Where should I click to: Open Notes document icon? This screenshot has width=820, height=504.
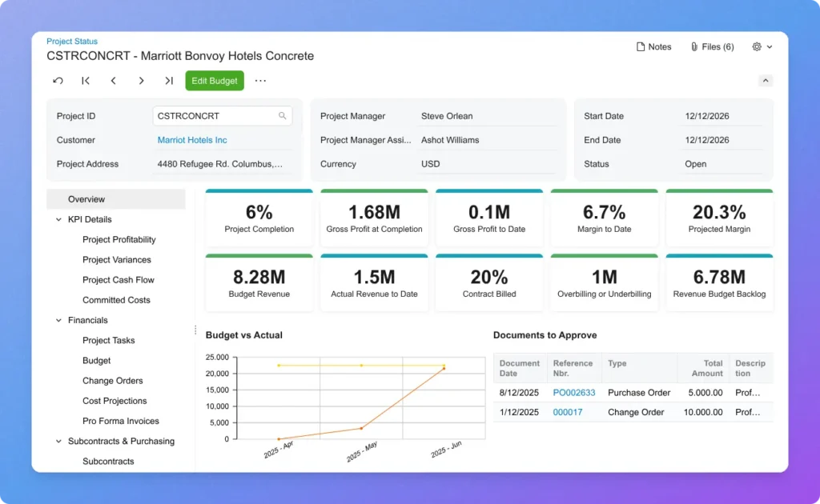[x=653, y=46]
